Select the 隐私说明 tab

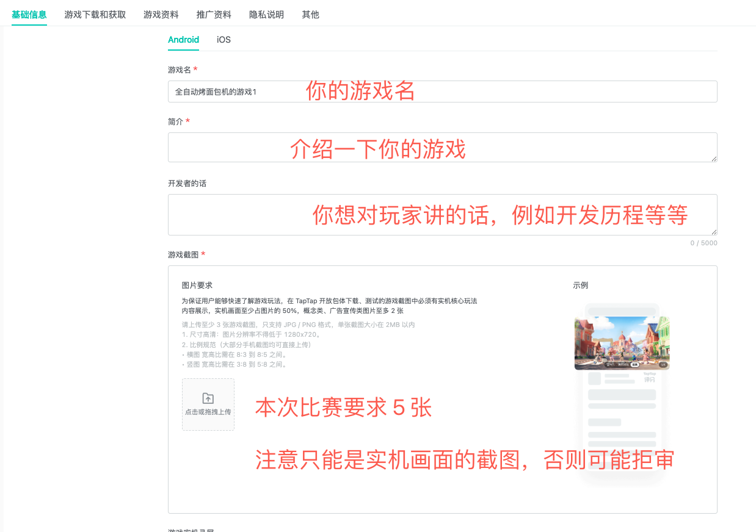(266, 15)
